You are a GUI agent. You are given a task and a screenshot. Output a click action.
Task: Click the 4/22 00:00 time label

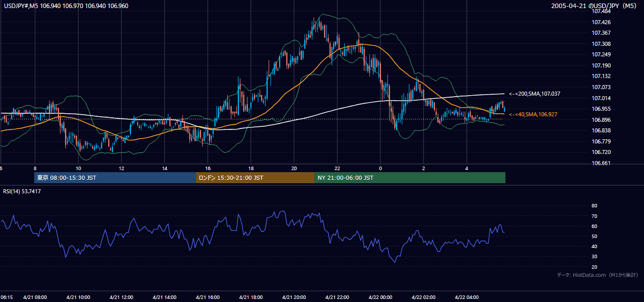pyautogui.click(x=380, y=297)
